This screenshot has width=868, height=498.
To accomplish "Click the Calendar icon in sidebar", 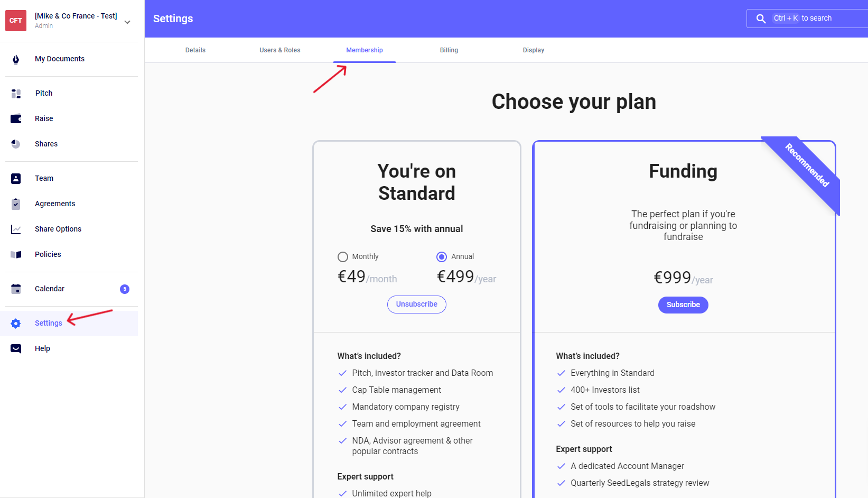I will (16, 289).
